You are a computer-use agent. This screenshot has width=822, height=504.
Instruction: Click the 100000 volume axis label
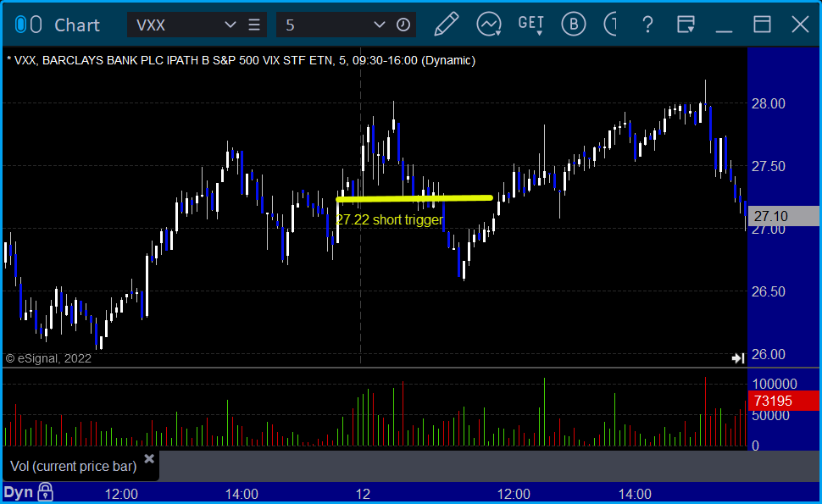click(x=775, y=384)
